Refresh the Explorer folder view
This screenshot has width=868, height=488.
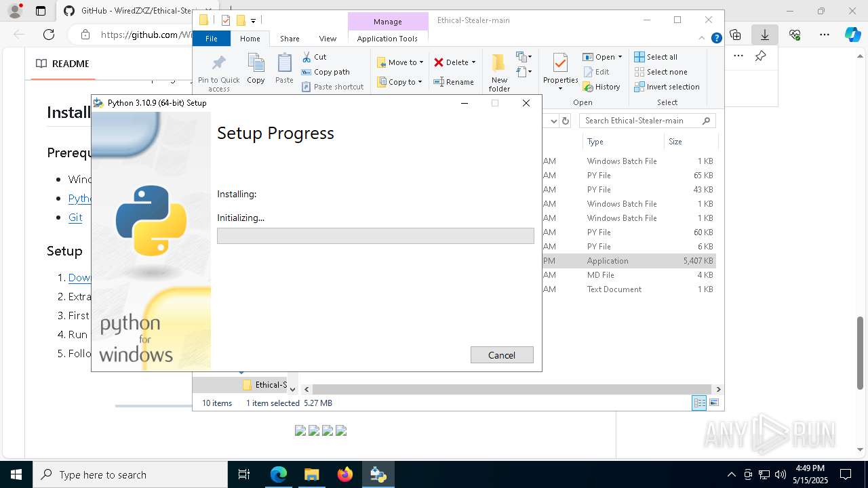click(566, 121)
